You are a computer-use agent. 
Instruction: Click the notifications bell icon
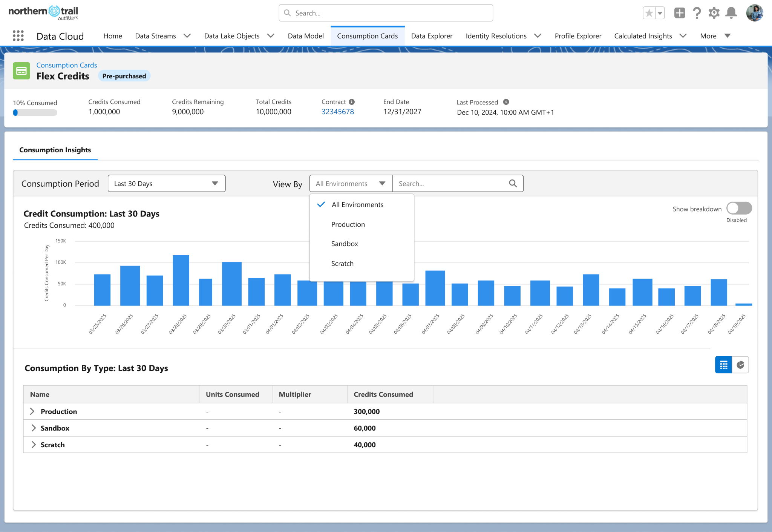pos(731,13)
